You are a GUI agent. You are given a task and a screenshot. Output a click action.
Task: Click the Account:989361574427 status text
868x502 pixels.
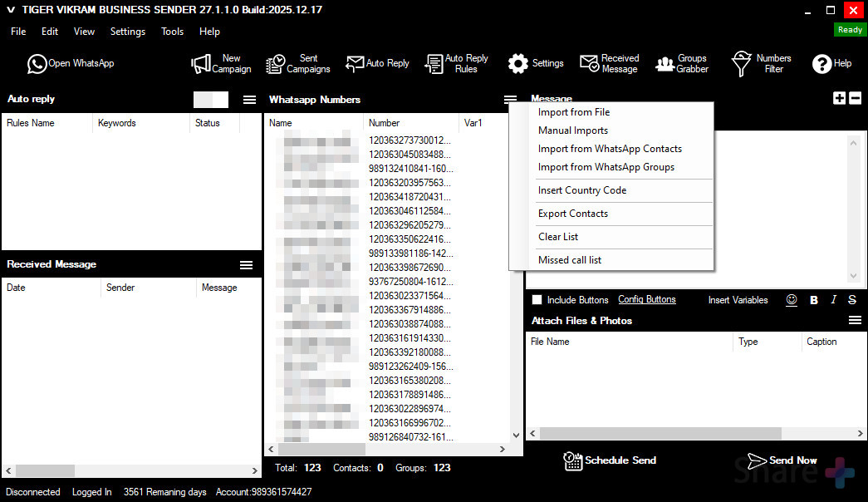coord(263,492)
